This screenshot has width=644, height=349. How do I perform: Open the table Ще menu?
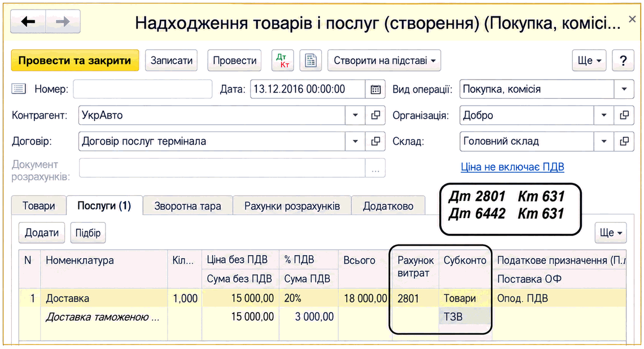tap(611, 233)
